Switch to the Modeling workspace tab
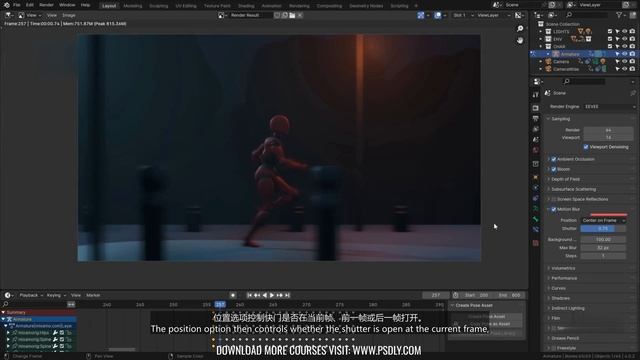Image resolution: width=640 pixels, height=360 pixels. coord(133,6)
